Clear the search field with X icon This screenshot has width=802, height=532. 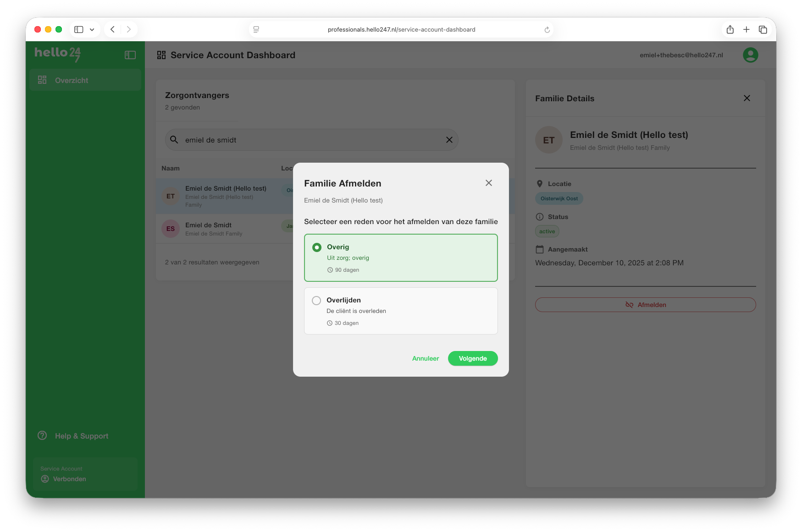coord(449,140)
